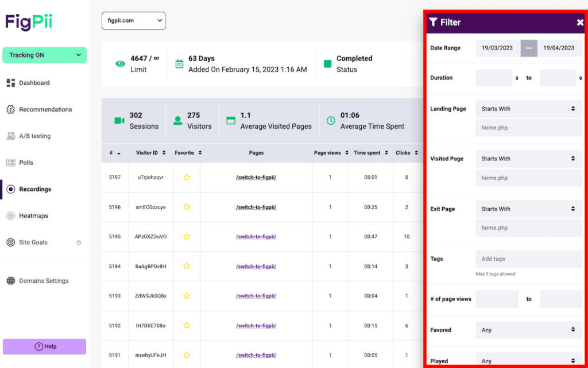Click the date range separator button between dates
The height and width of the screenshot is (368, 588).
pos(528,48)
